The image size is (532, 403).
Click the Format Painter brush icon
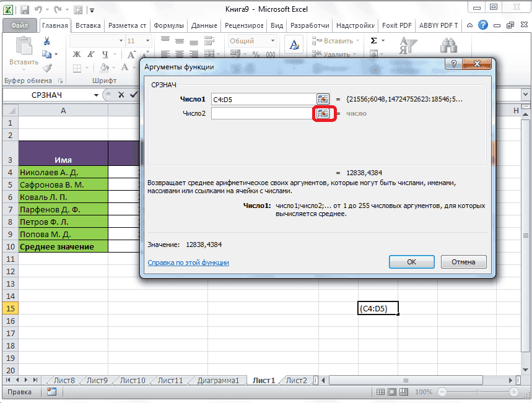click(x=47, y=67)
